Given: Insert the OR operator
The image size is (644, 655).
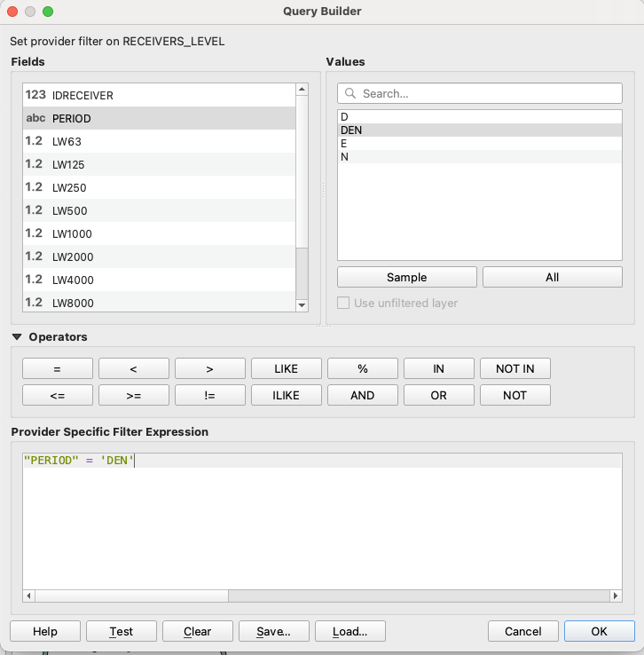Looking at the screenshot, I should pos(439,395).
